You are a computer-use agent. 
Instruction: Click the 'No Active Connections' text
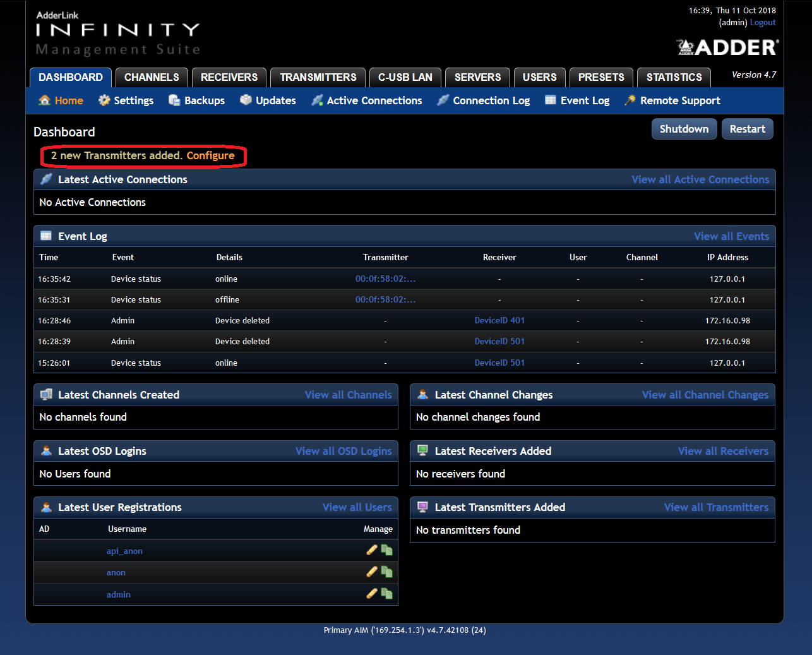pos(92,202)
